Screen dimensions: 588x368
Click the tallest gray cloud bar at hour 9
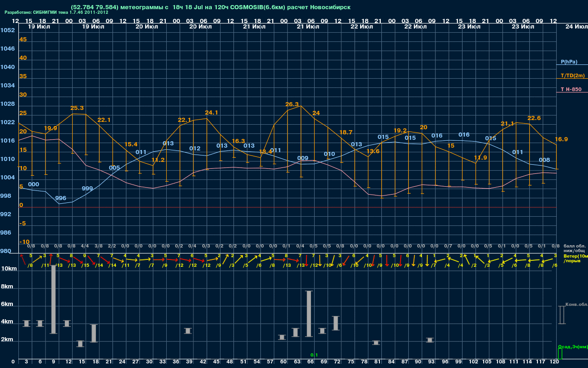pos(54,299)
